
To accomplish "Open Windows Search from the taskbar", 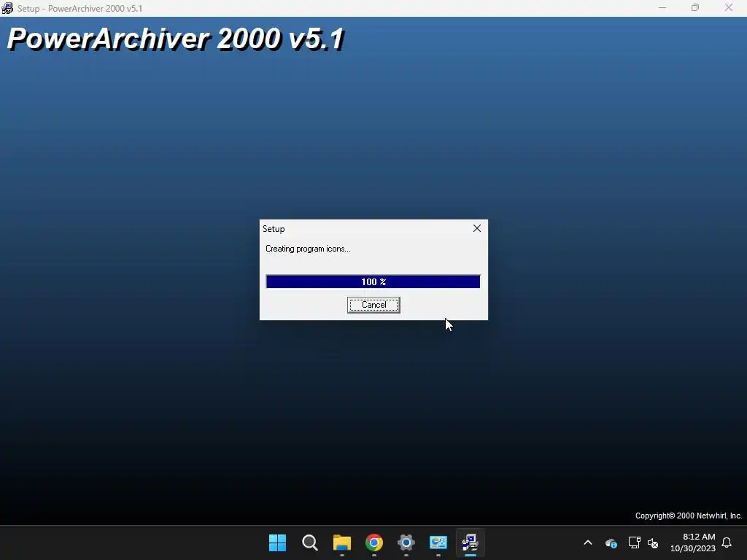I will tap(309, 542).
